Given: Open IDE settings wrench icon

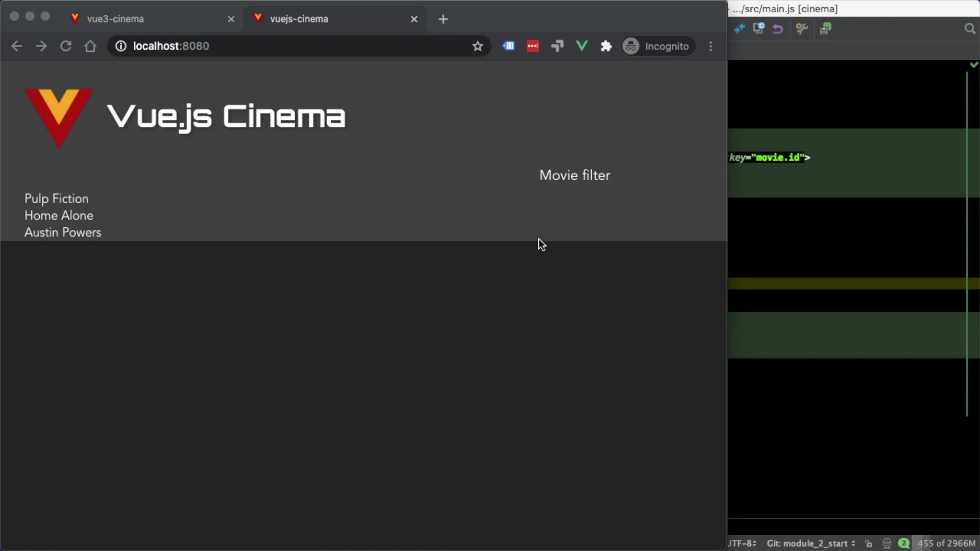Looking at the screenshot, I should 801,29.
